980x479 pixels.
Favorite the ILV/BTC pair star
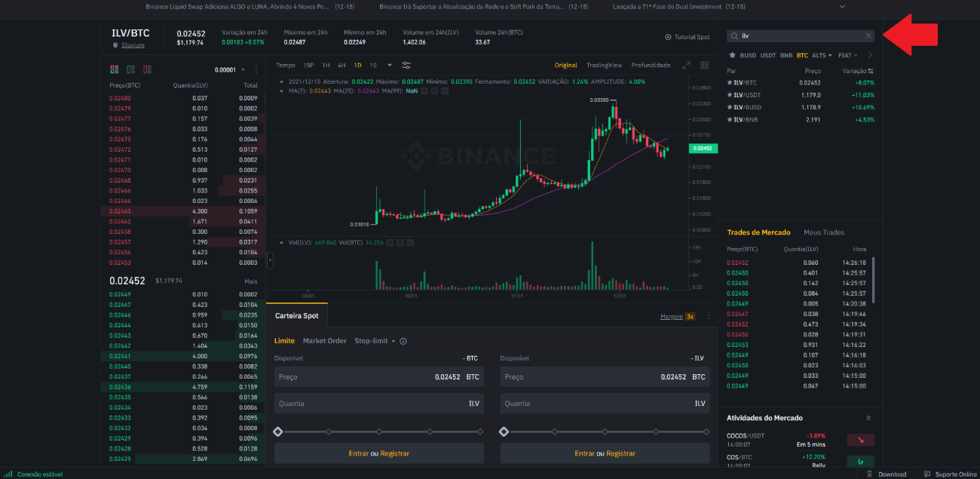pyautogui.click(x=730, y=83)
